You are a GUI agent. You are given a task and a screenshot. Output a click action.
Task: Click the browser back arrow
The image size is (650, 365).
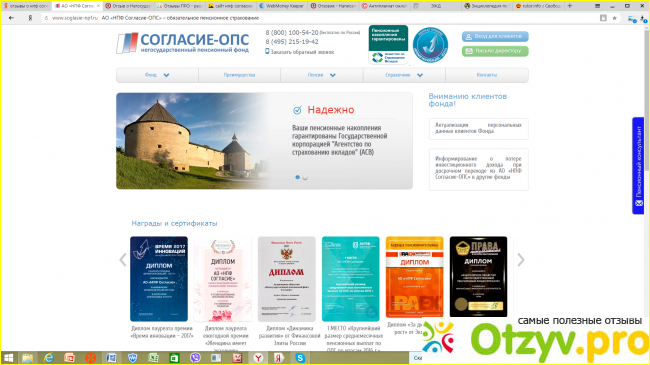tap(11, 18)
